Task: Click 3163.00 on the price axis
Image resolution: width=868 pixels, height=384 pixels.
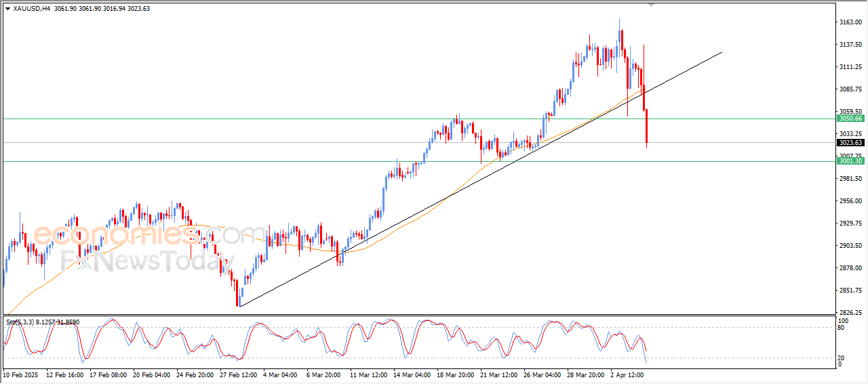Action: (850, 22)
